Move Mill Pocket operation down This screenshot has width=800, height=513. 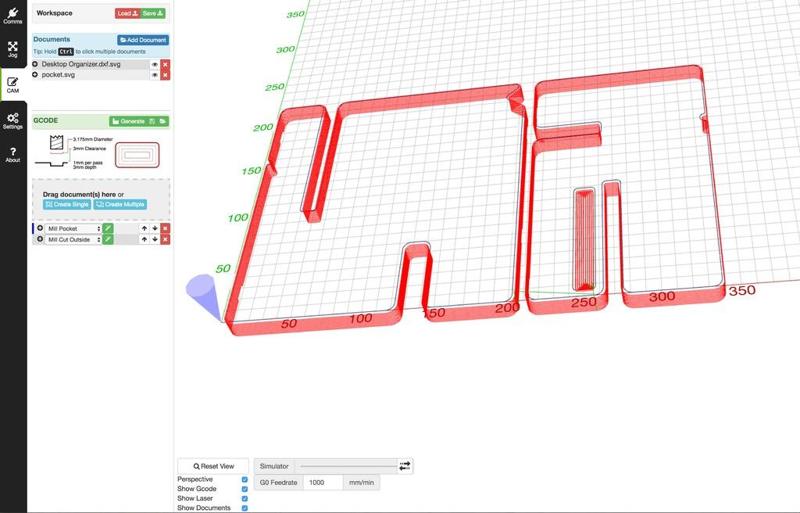click(x=155, y=229)
